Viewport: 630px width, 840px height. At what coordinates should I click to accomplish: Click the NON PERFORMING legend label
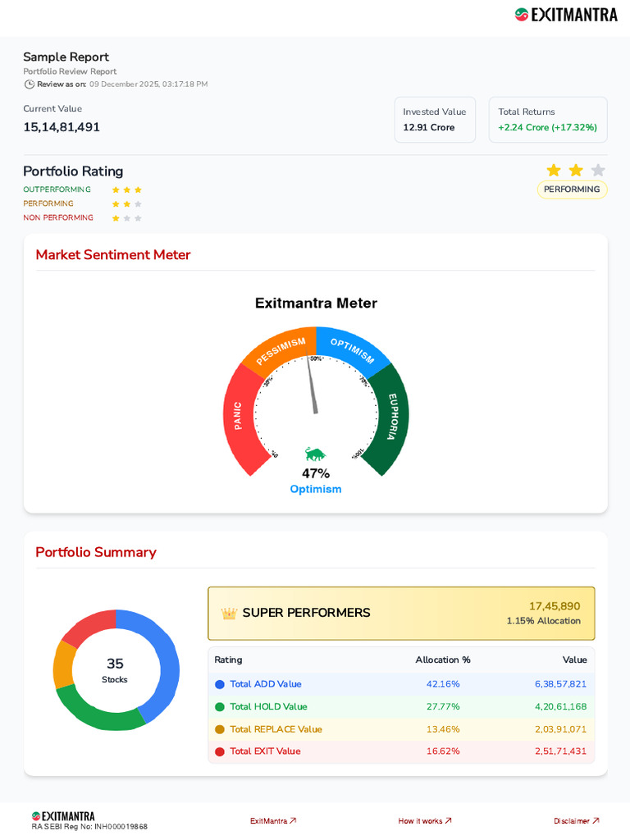58,217
